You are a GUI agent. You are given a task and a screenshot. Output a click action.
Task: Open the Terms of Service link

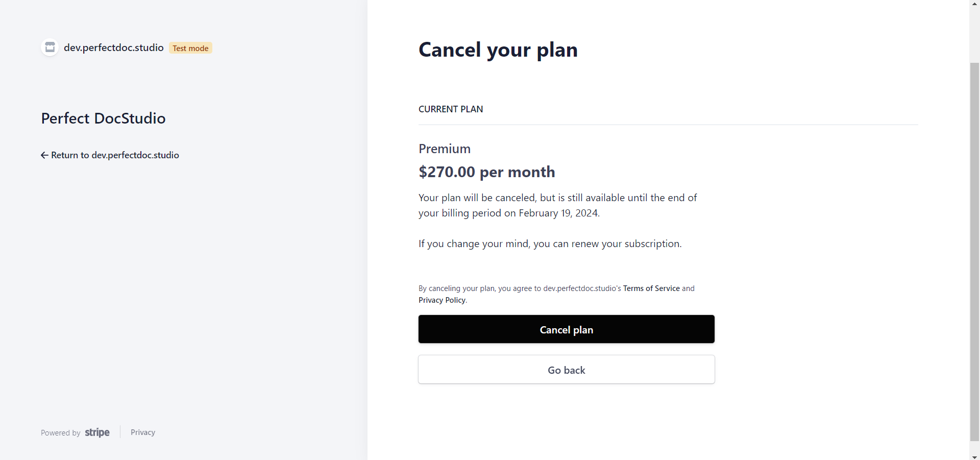(651, 288)
